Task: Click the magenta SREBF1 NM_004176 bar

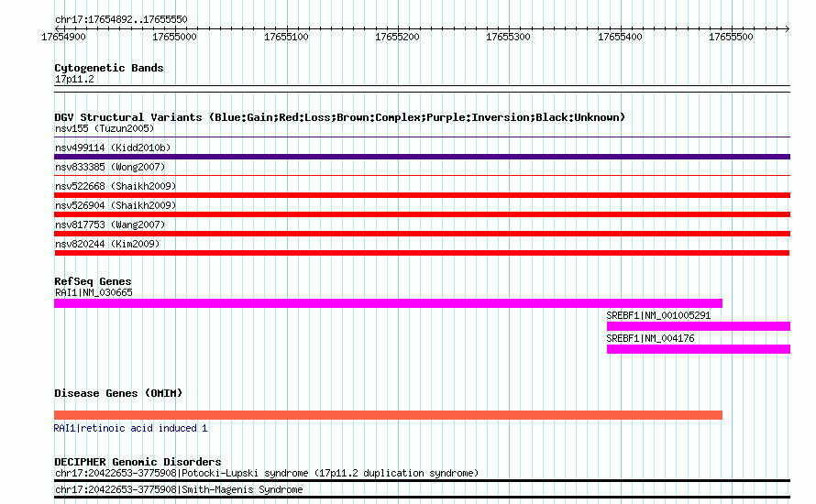Action: pos(699,349)
